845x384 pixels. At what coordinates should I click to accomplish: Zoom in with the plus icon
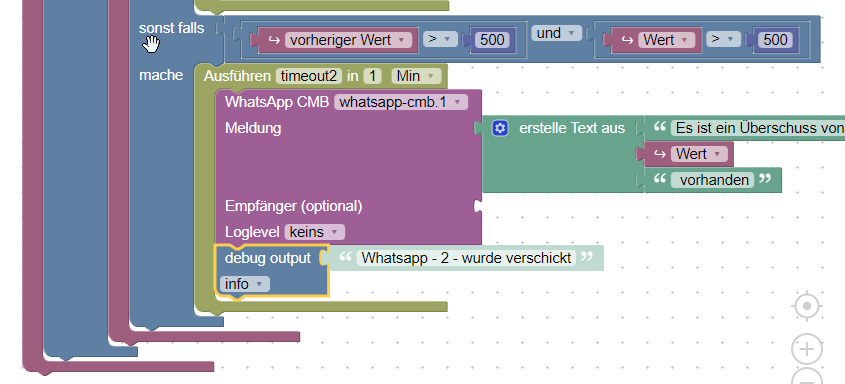[807, 350]
